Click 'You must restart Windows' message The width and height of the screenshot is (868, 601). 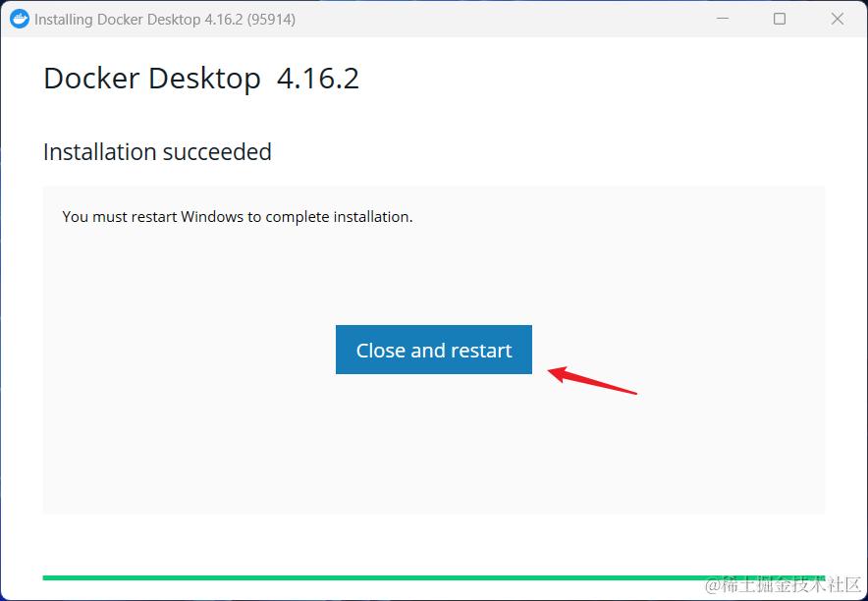238,216
